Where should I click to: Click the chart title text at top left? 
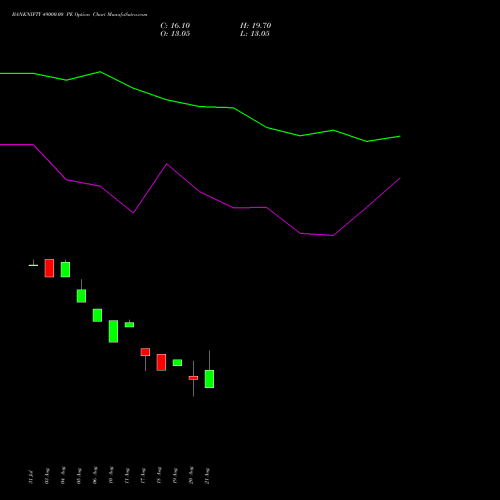79,15
